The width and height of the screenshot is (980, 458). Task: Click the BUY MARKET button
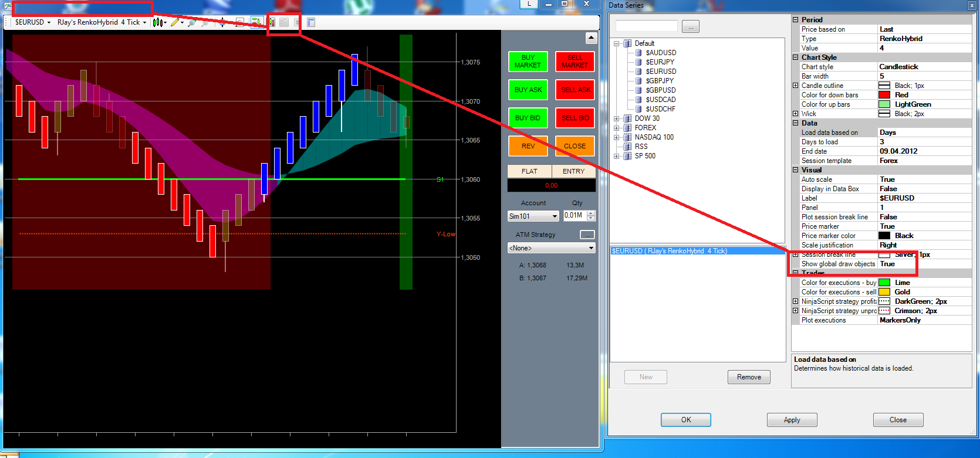click(x=528, y=62)
